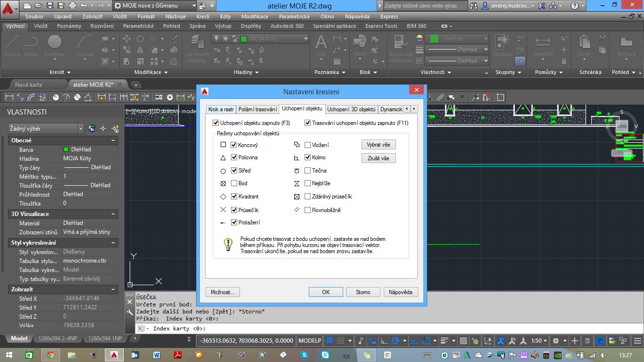
Task: Open Vlastnosti hladiny layer properties
Action: pos(197,49)
